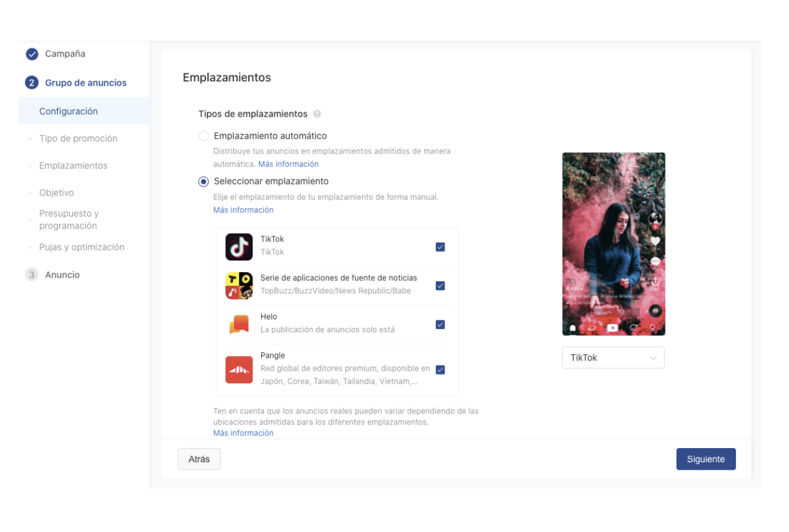Click the Campaña completed checkmark icon
The image size is (789, 532).
coord(32,54)
